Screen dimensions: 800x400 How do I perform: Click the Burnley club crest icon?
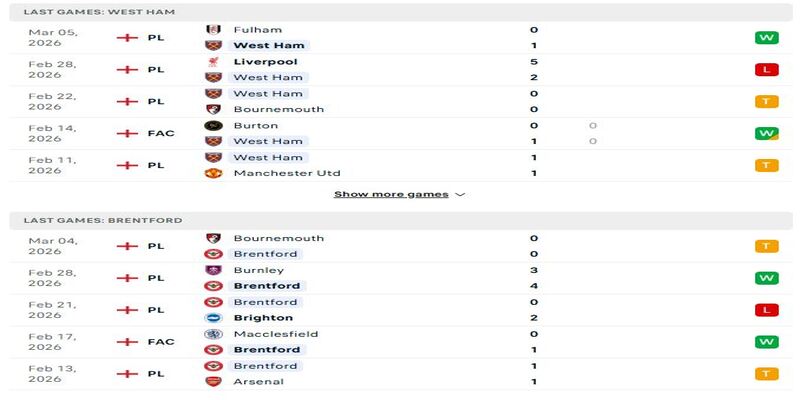(213, 270)
